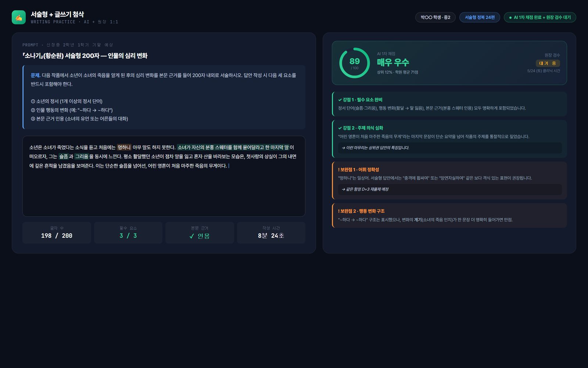Click the 이런 마무리는 상위권 답안의 특징 note
The width and height of the screenshot is (588, 368).
[x=450, y=148]
